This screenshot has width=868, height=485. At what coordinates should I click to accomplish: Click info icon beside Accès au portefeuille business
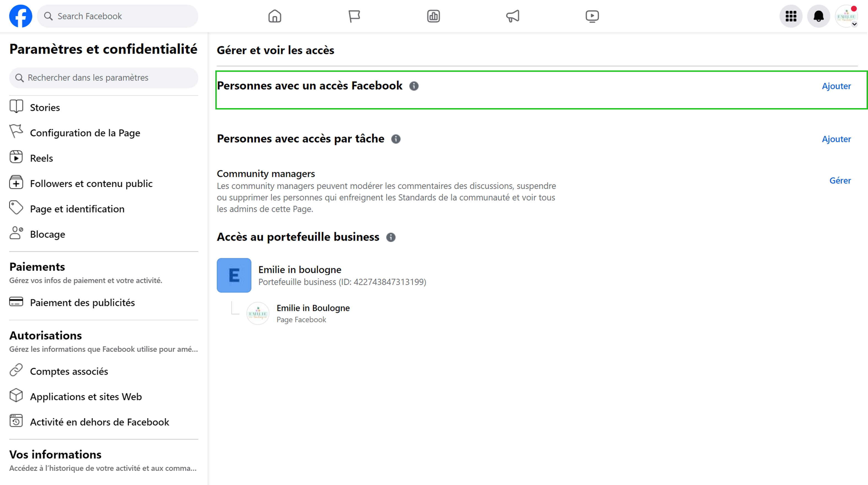391,237
